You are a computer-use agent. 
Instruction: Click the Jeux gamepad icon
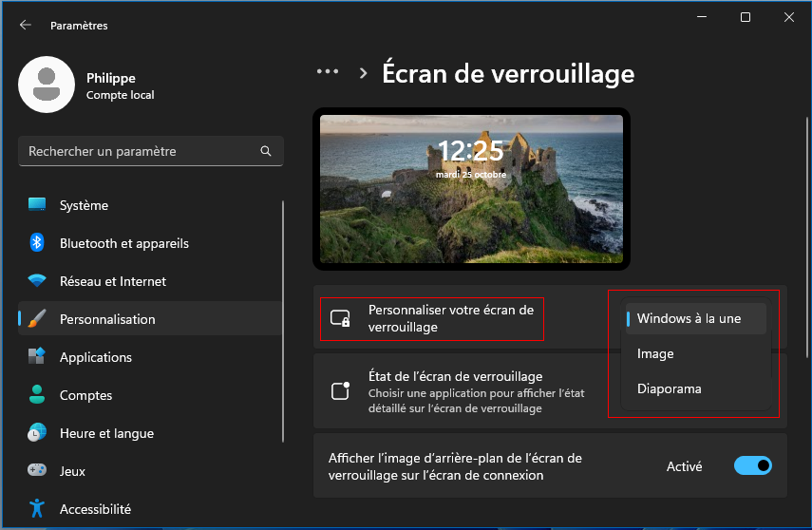37,470
